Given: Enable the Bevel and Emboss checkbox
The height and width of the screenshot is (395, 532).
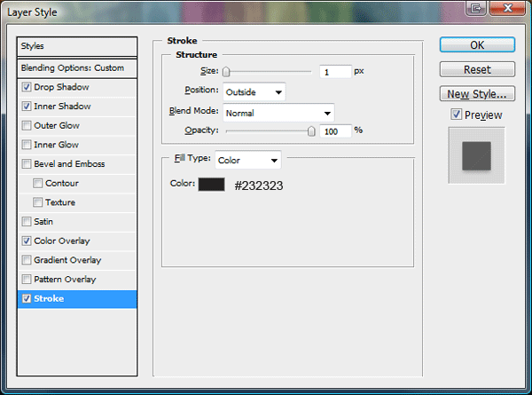Looking at the screenshot, I should click(26, 164).
